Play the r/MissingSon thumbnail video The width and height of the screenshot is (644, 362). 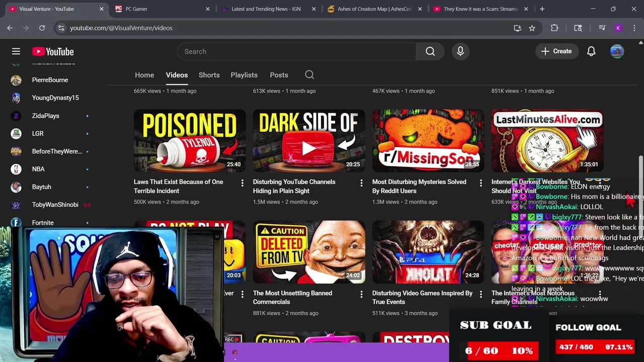coord(428,141)
